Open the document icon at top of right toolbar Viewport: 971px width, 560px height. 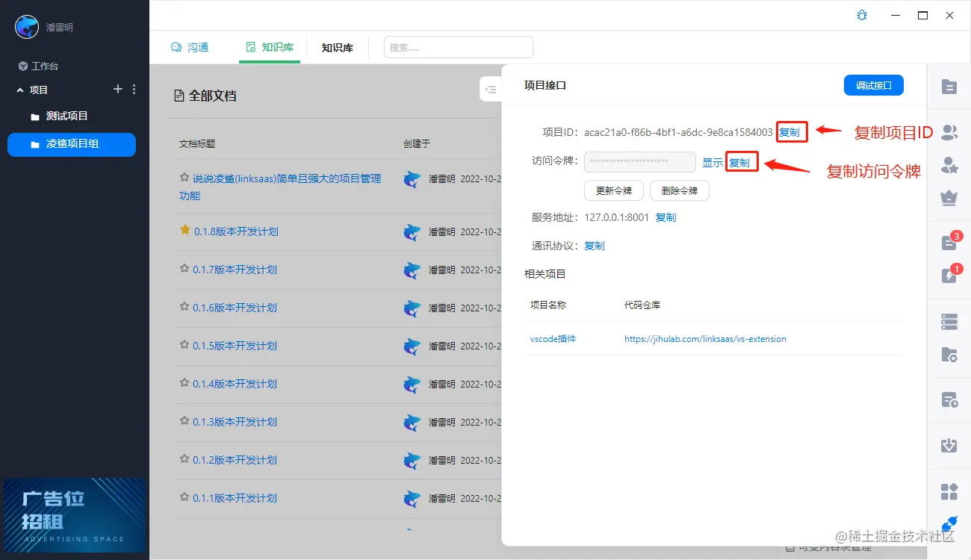click(x=949, y=87)
